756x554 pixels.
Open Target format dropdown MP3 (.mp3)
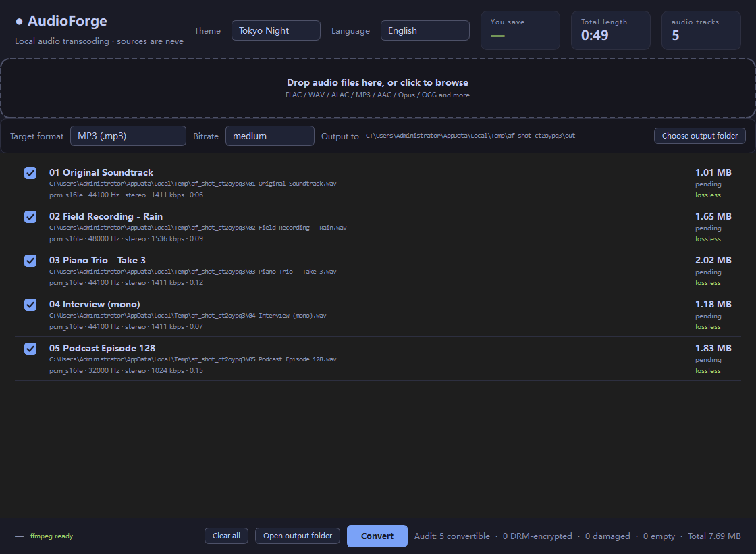128,136
